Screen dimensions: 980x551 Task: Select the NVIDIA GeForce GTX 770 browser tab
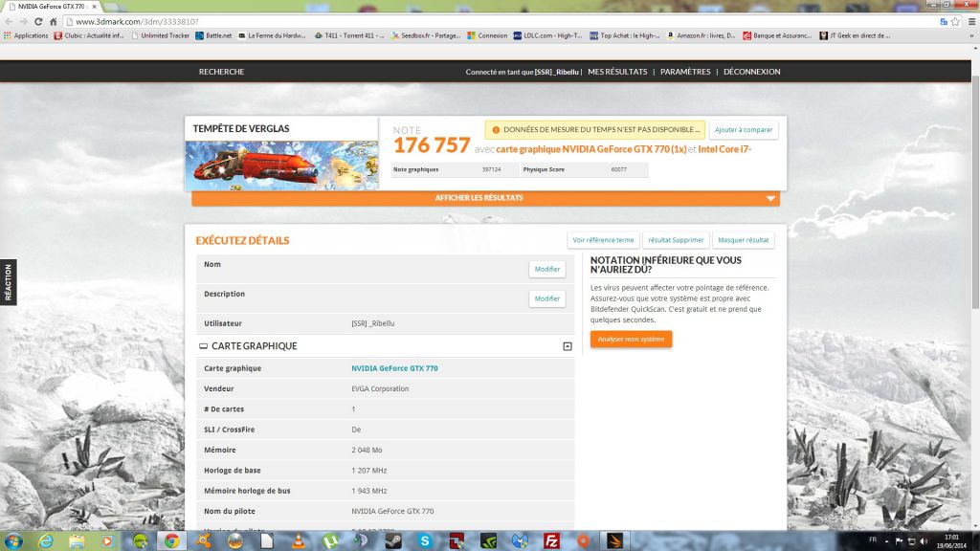pos(51,7)
